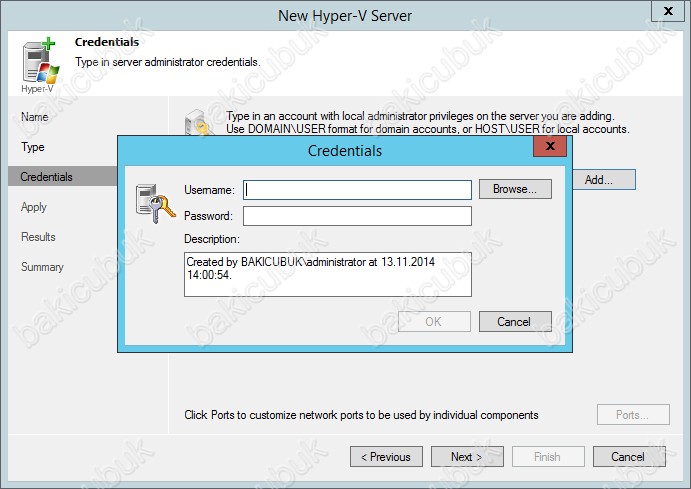The width and height of the screenshot is (691, 489).
Task: Click the 'Credentials' dialog title text
Action: click(345, 151)
